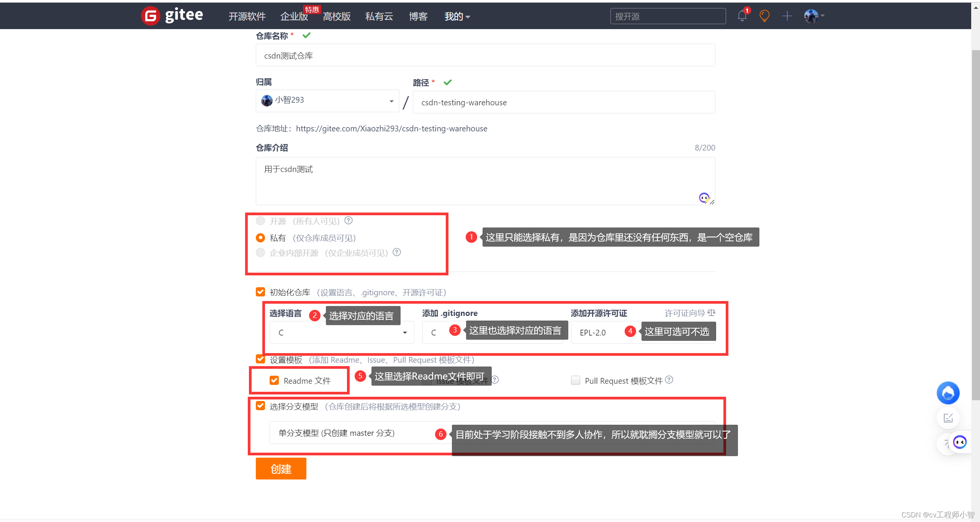Image resolution: width=980 pixels, height=522 pixels.
Task: Expand the 我的 menu
Action: pos(457,16)
